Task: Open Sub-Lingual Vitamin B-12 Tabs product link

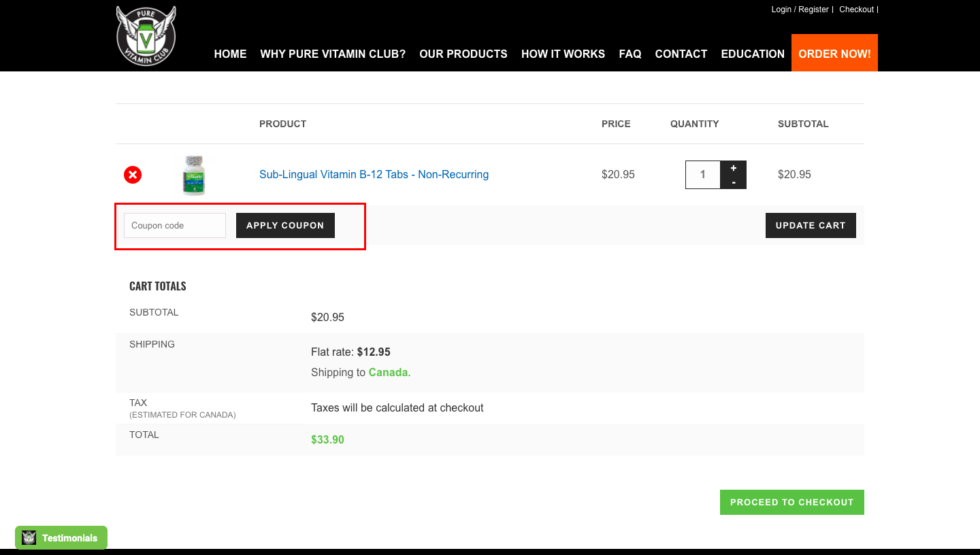Action: (374, 175)
